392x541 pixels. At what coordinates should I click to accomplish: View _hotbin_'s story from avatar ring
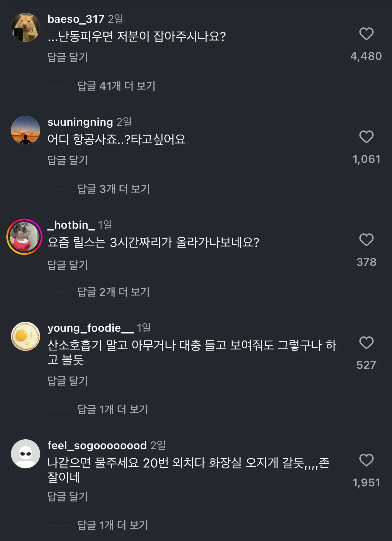(x=24, y=237)
